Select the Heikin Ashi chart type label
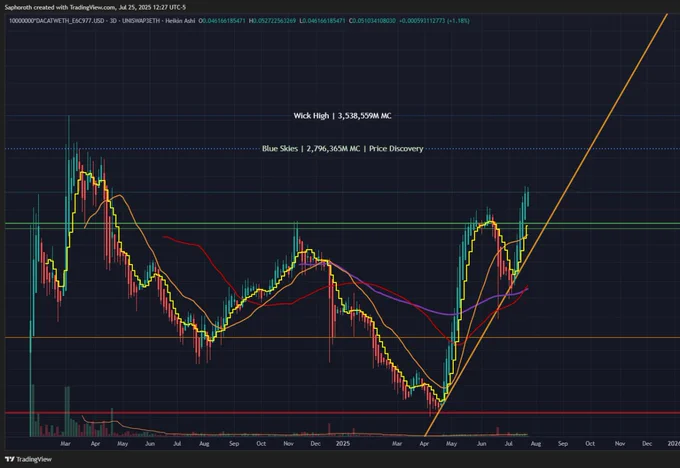 coord(178,20)
